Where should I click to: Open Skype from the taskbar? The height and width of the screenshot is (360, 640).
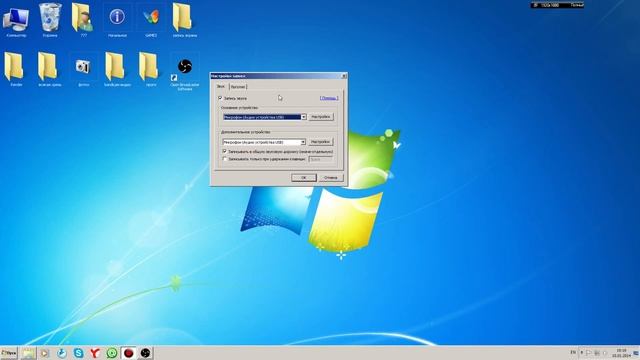coord(78,353)
